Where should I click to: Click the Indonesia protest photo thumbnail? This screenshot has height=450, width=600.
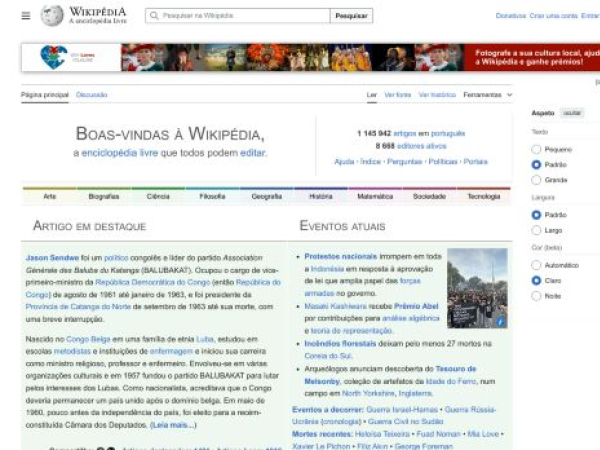click(477, 288)
